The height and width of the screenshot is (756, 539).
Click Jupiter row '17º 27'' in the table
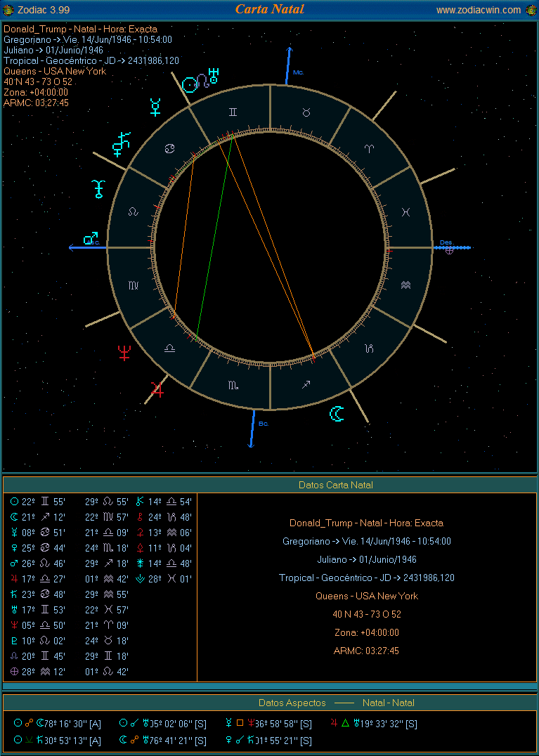click(38, 579)
